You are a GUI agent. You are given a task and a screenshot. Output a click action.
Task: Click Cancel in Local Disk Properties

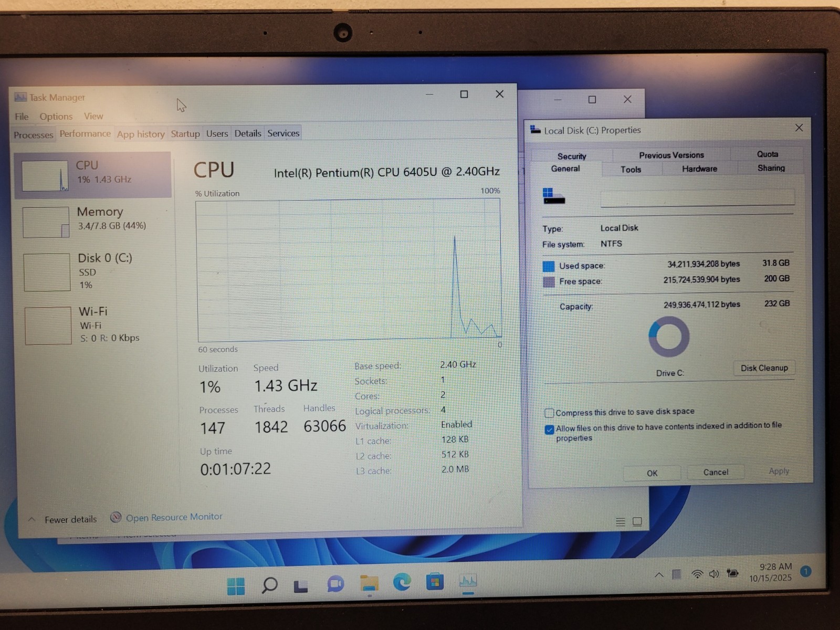[x=716, y=472]
